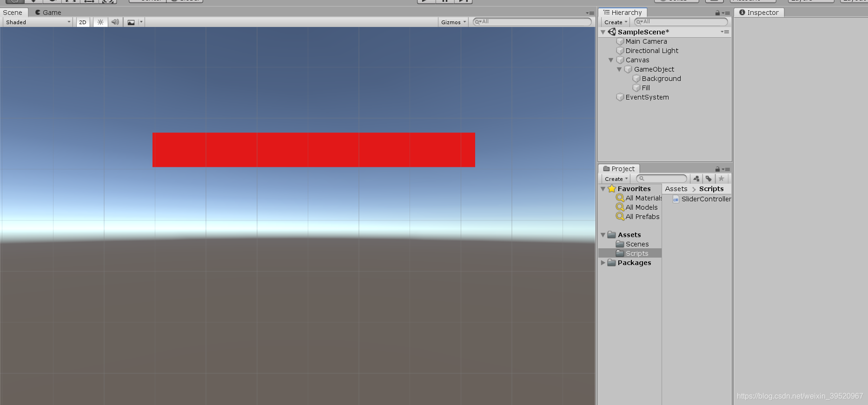Click Save search star icon
This screenshot has width=868, height=405.
tap(721, 179)
